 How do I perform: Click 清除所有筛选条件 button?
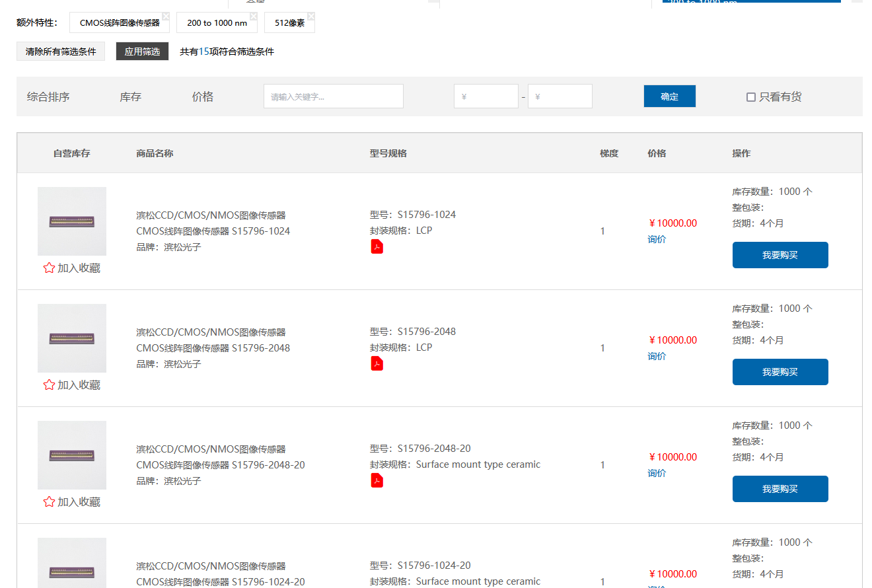pos(61,52)
